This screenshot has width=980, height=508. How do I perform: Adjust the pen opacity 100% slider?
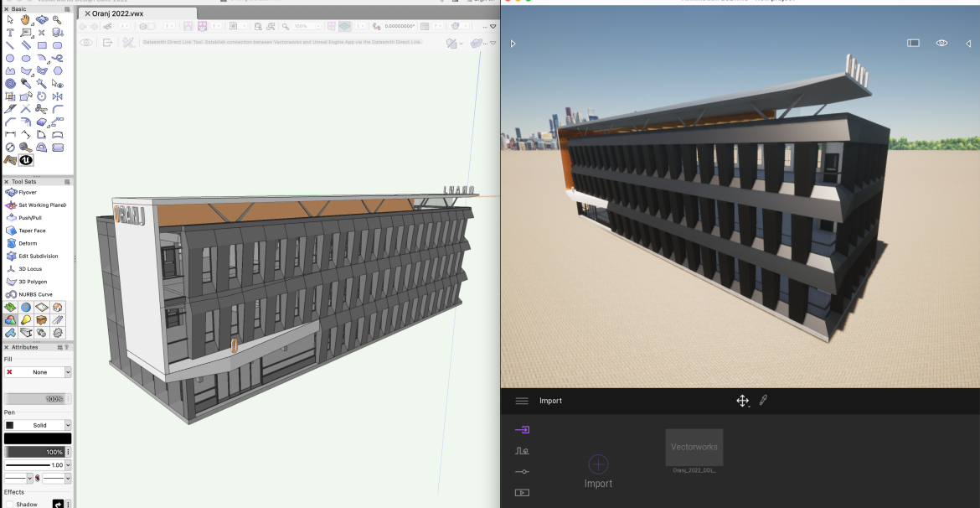34,452
